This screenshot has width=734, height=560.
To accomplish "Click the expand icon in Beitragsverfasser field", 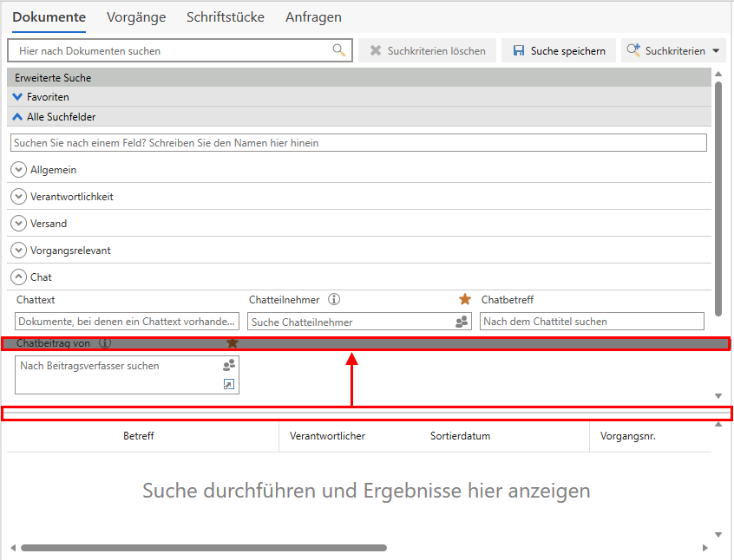I will [x=229, y=384].
